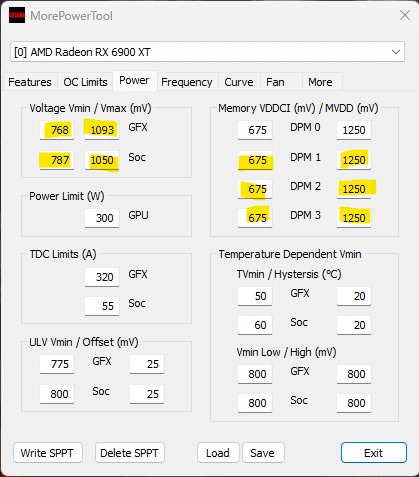The width and height of the screenshot is (419, 477).
Task: Edit TVmin GFX temperature field showing 50
Action: click(x=255, y=296)
